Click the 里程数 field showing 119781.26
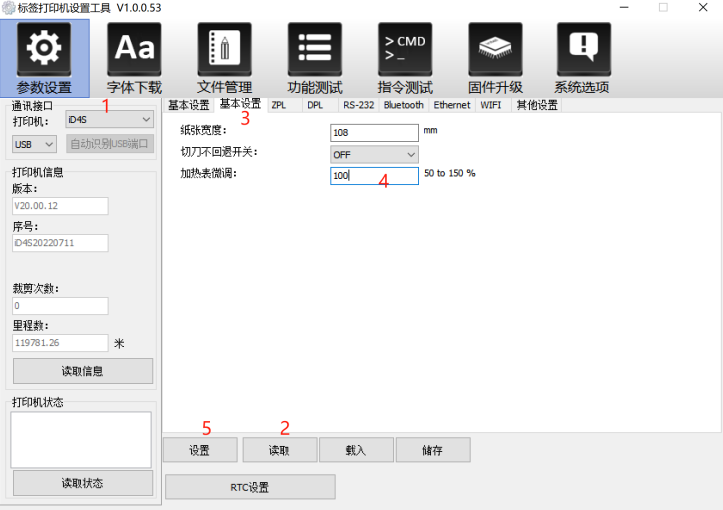Viewport: 723px width, 510px height. (60, 343)
